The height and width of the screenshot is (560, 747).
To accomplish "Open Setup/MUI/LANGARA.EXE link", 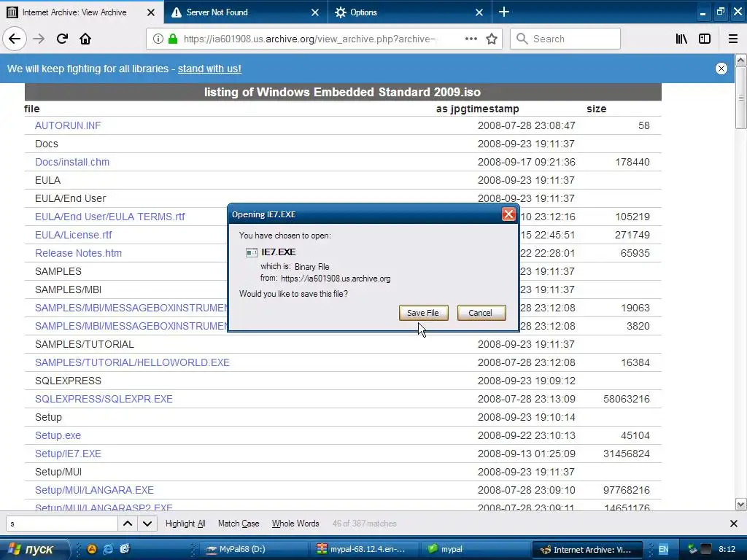I will point(94,490).
